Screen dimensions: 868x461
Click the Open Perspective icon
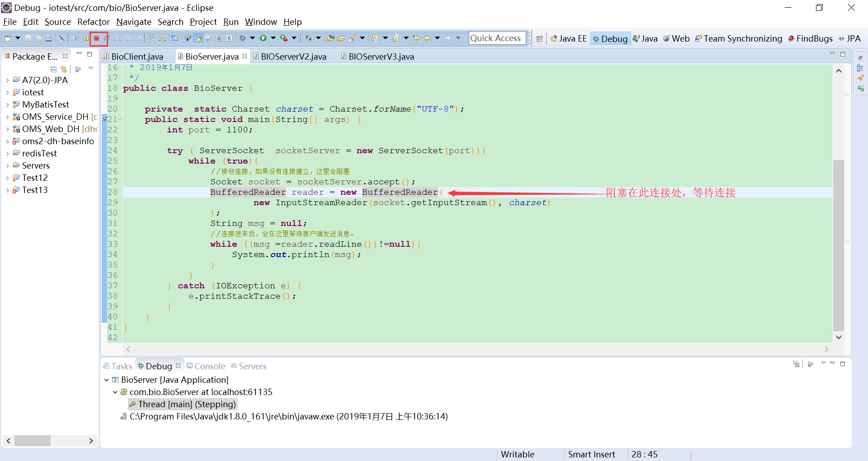click(539, 38)
